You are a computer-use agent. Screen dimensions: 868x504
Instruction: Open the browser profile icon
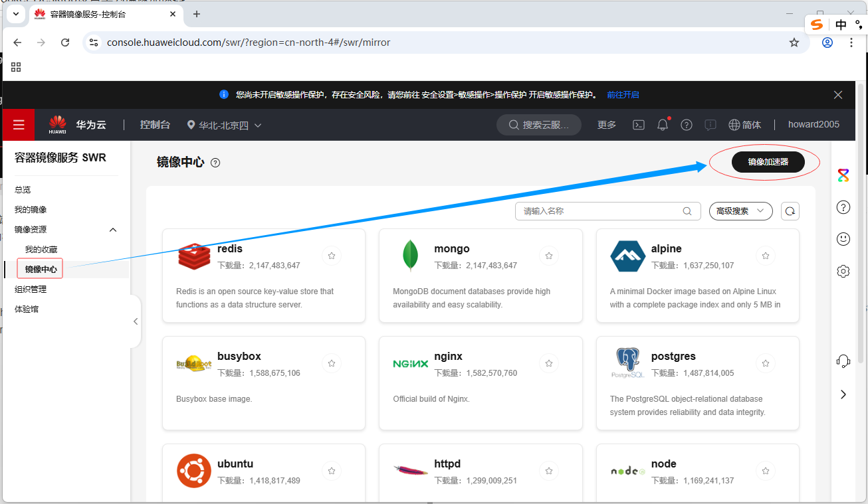(827, 42)
